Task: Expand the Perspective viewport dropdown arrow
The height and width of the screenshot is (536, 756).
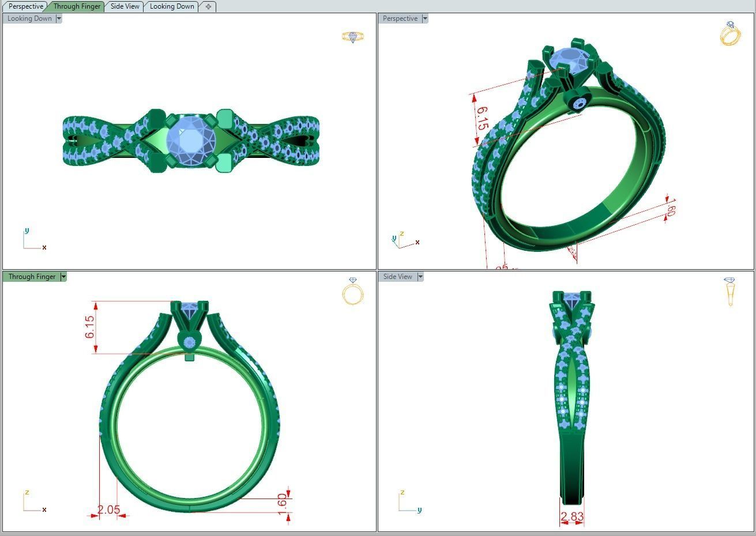Action: tap(425, 18)
